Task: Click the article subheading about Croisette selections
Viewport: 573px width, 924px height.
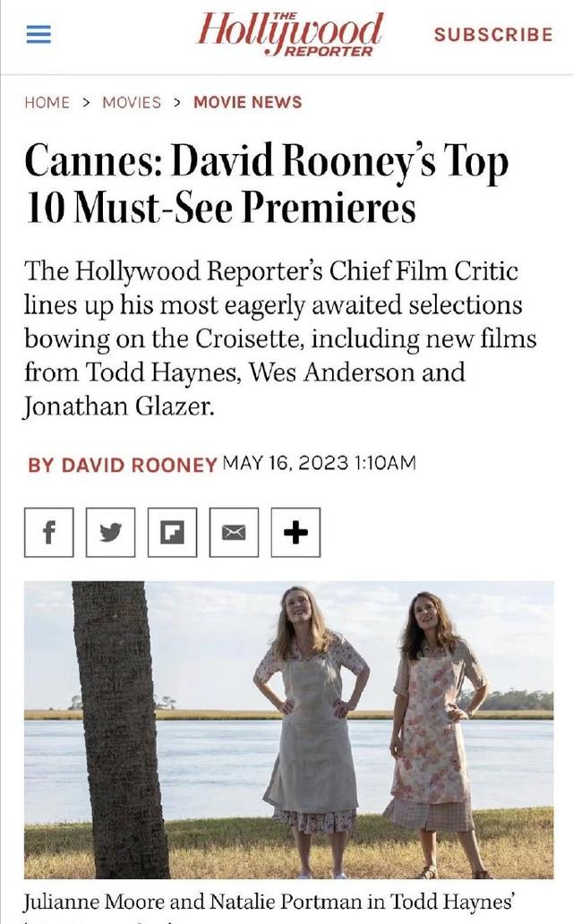Action: (x=280, y=338)
